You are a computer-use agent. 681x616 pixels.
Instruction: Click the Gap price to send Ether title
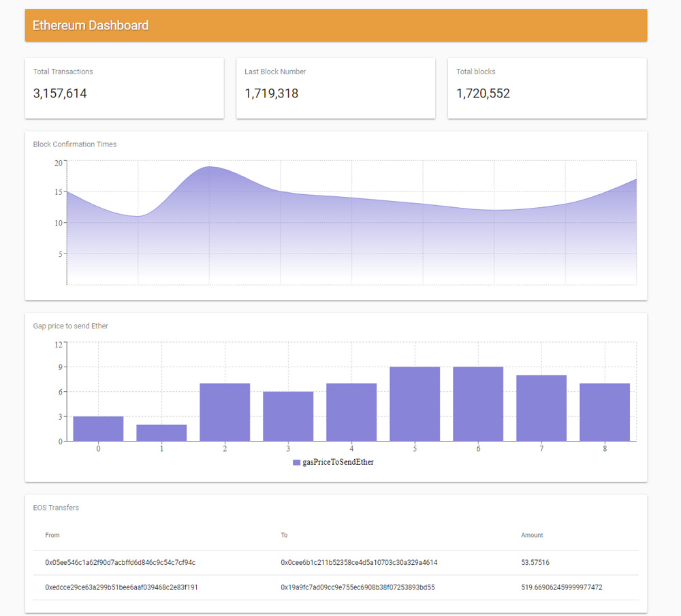point(70,326)
